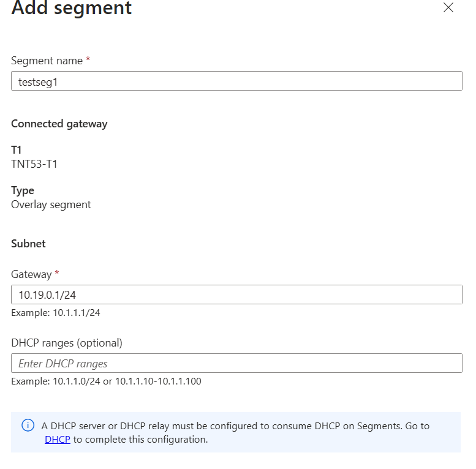The width and height of the screenshot is (476, 469).
Task: Click the T1 gateway label
Action: point(17,150)
